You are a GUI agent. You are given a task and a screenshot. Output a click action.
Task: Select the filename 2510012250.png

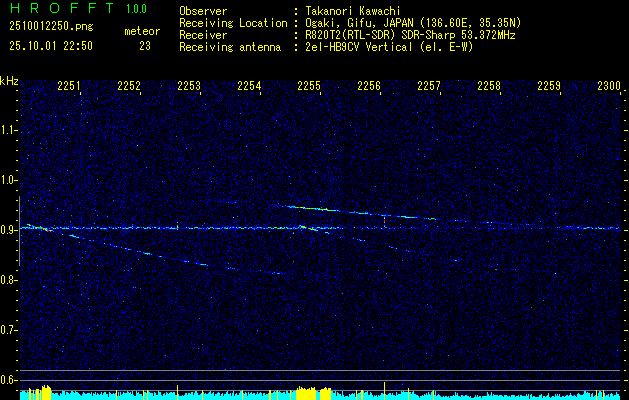click(51, 26)
